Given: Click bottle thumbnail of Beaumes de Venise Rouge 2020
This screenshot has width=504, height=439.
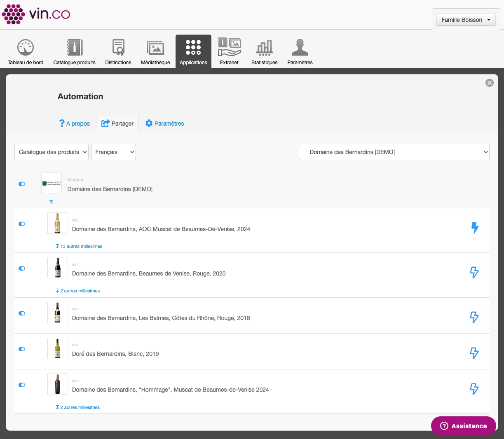Looking at the screenshot, I should coord(58,268).
